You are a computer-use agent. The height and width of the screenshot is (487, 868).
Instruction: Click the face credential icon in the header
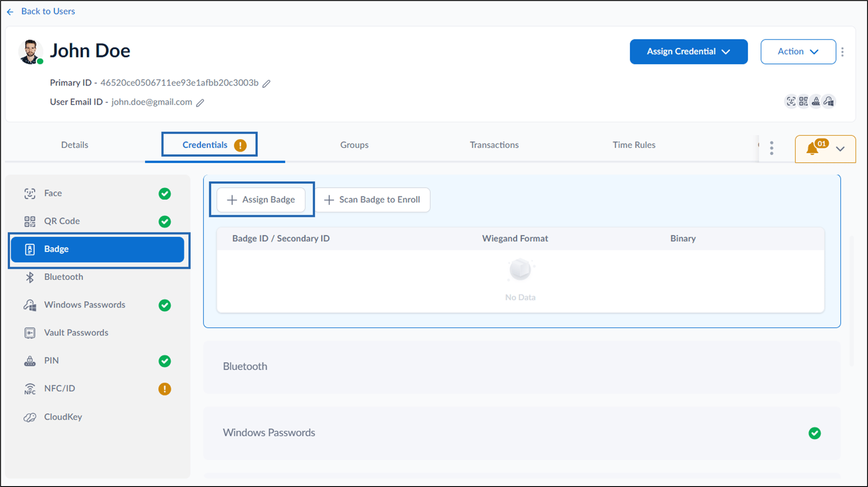tap(791, 101)
